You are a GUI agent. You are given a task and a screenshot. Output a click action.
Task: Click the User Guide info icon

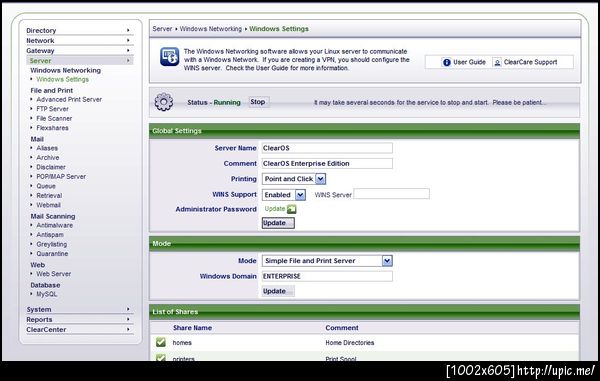446,62
